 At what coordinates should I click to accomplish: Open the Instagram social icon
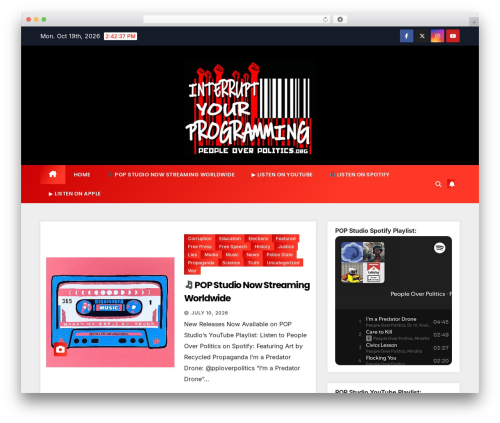point(437,36)
